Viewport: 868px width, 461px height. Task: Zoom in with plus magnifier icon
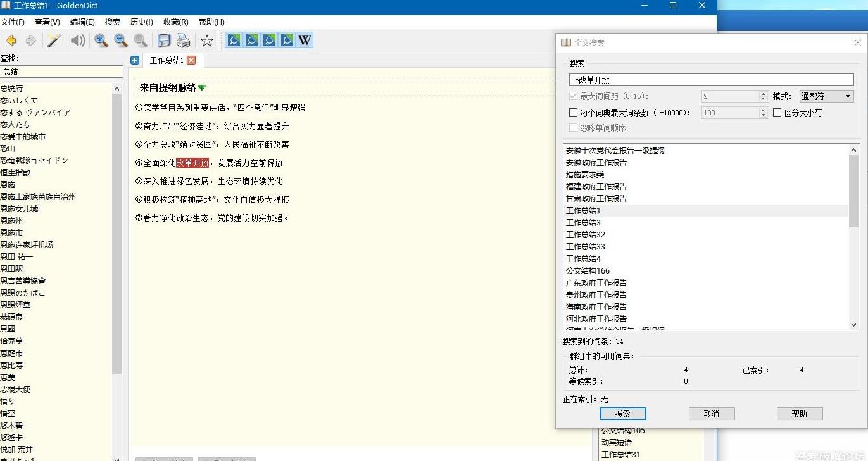click(101, 41)
